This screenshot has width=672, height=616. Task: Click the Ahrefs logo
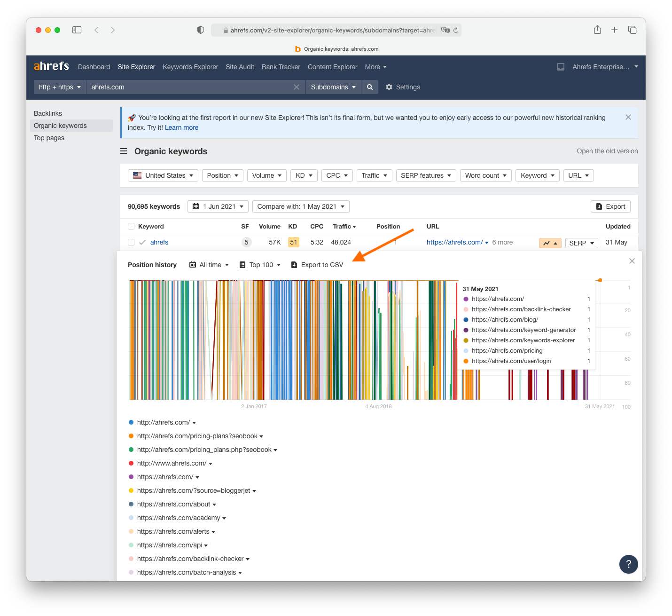click(x=51, y=66)
